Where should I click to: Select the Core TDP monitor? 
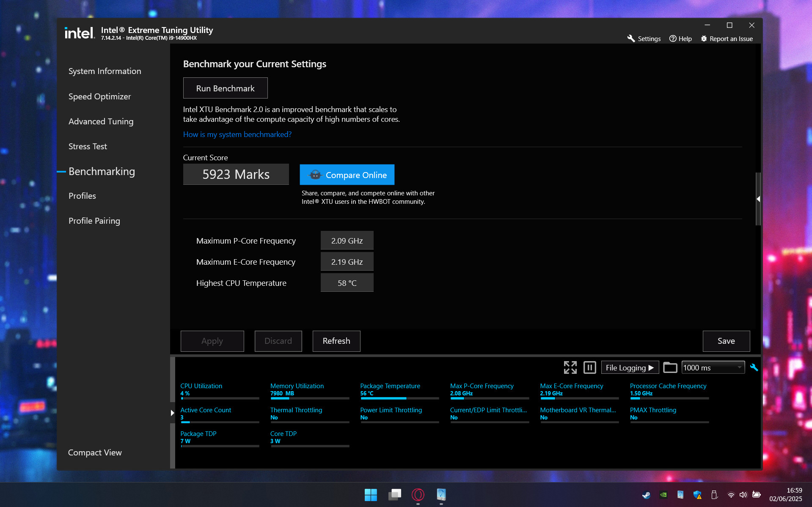310,439
